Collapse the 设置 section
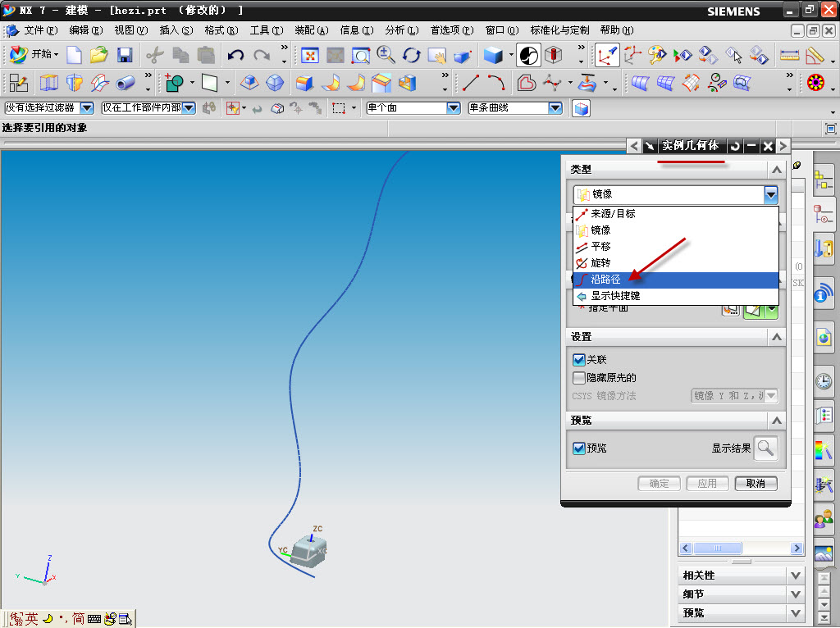 (x=776, y=337)
